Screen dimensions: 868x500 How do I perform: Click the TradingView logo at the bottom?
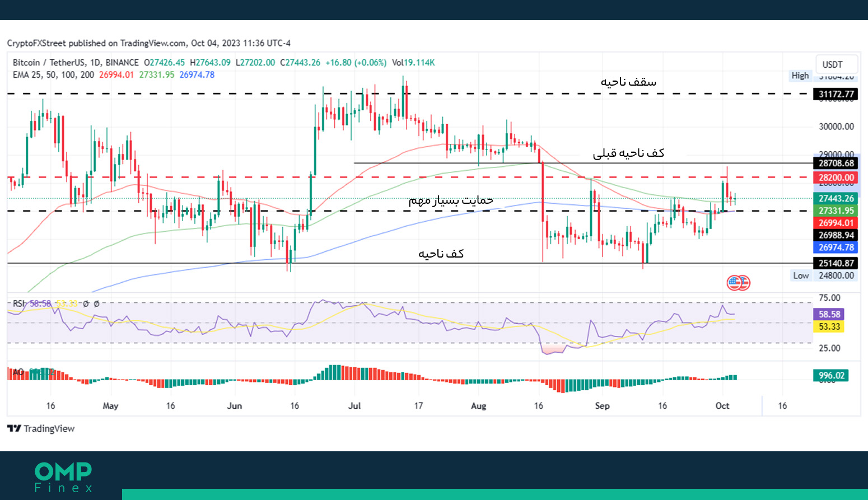tap(41, 428)
